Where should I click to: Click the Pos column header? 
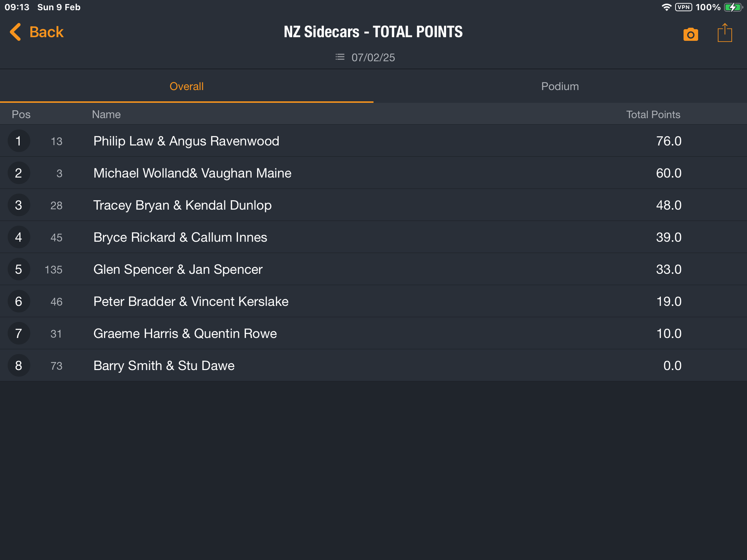click(x=21, y=114)
